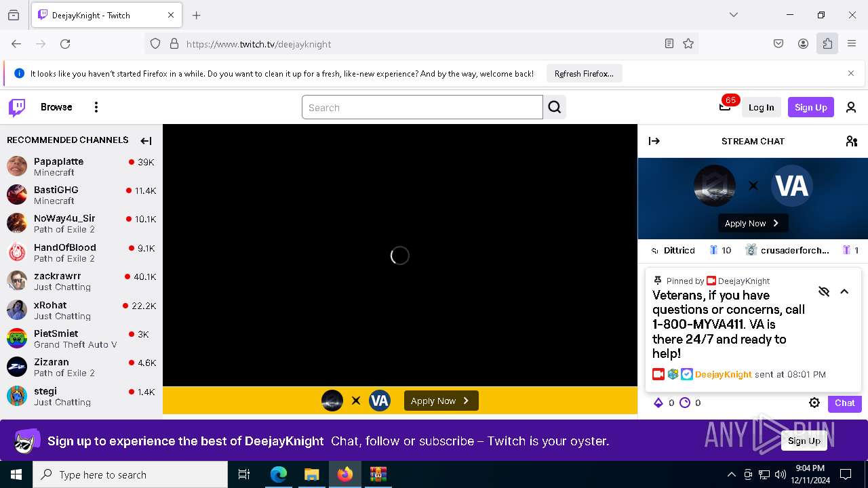The height and width of the screenshot is (488, 868).
Task: Click the Log In button
Action: point(761,107)
